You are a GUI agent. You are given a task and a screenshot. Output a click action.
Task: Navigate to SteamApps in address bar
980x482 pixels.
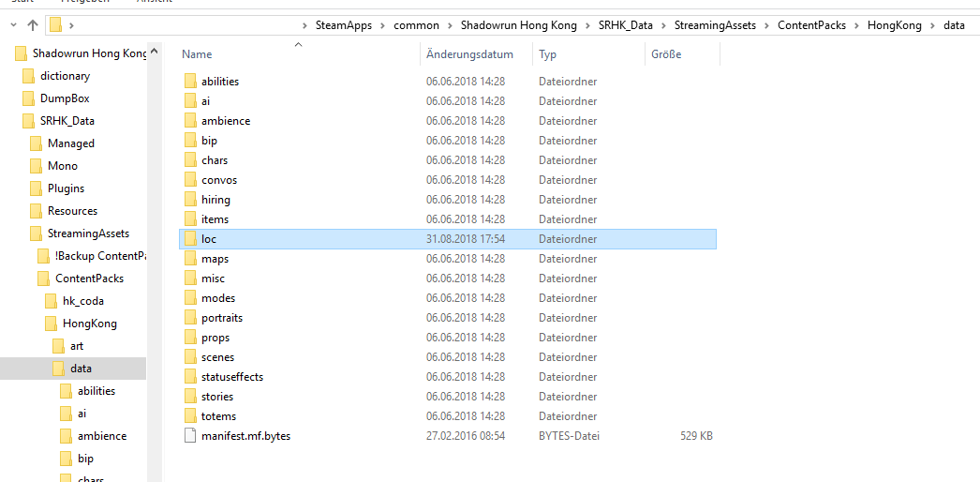pyautogui.click(x=343, y=25)
